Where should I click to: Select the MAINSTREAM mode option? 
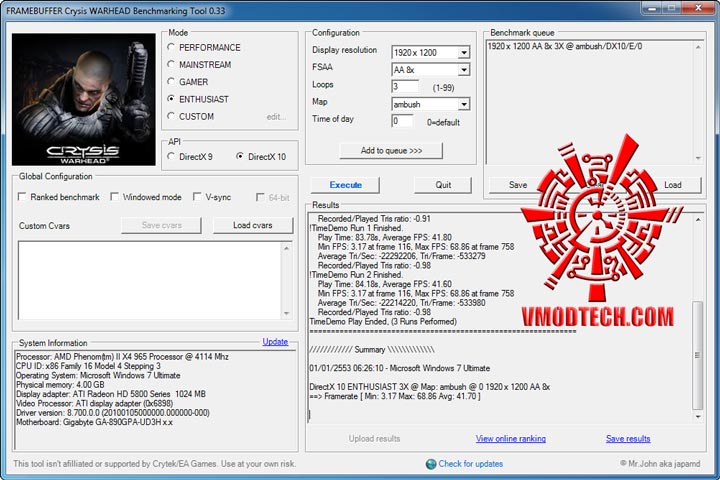[171, 64]
